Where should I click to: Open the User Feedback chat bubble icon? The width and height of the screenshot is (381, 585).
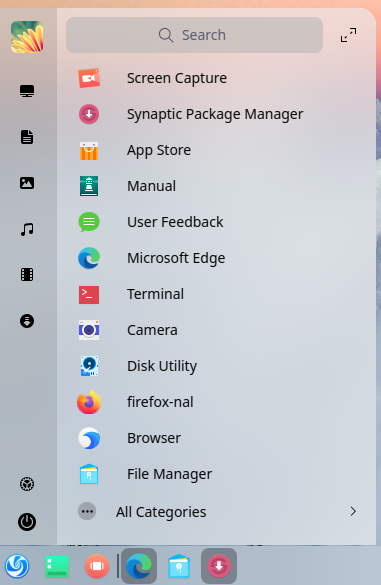pos(89,222)
